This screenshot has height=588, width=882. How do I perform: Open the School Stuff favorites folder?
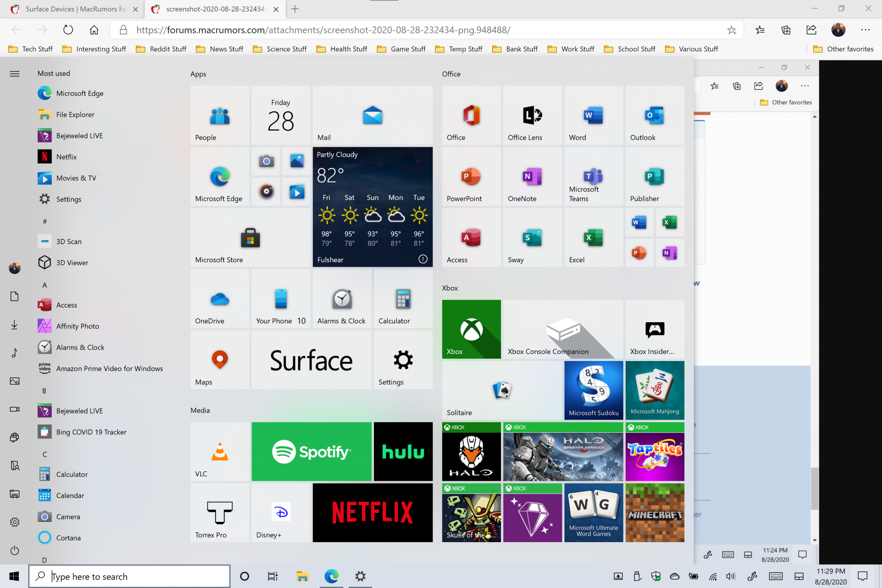pos(630,49)
